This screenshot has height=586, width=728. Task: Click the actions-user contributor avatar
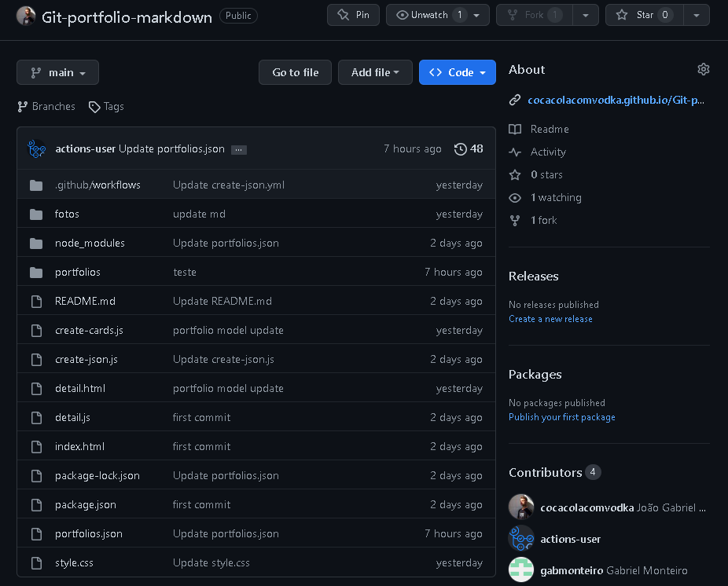[x=521, y=538]
